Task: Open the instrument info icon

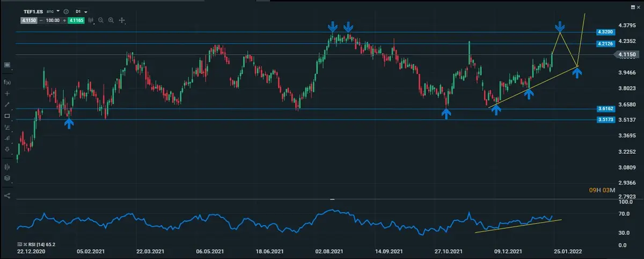Action: coord(66,11)
